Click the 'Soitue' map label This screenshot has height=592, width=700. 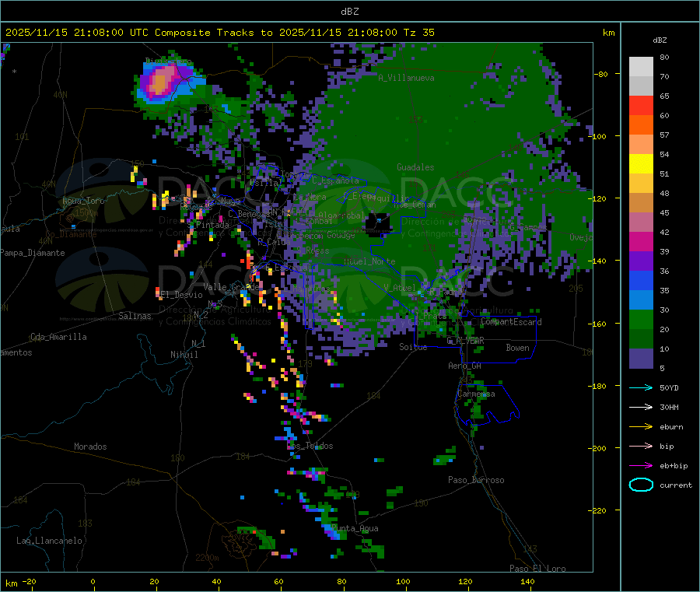[413, 347]
